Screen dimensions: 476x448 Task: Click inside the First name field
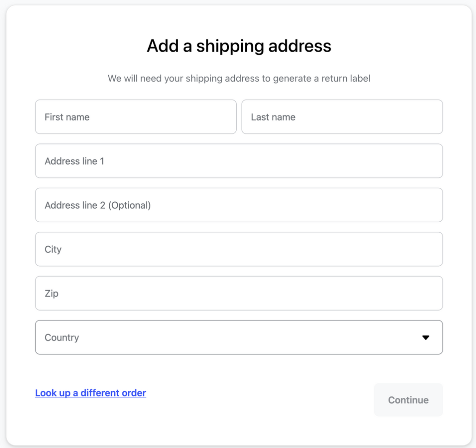[136, 117]
